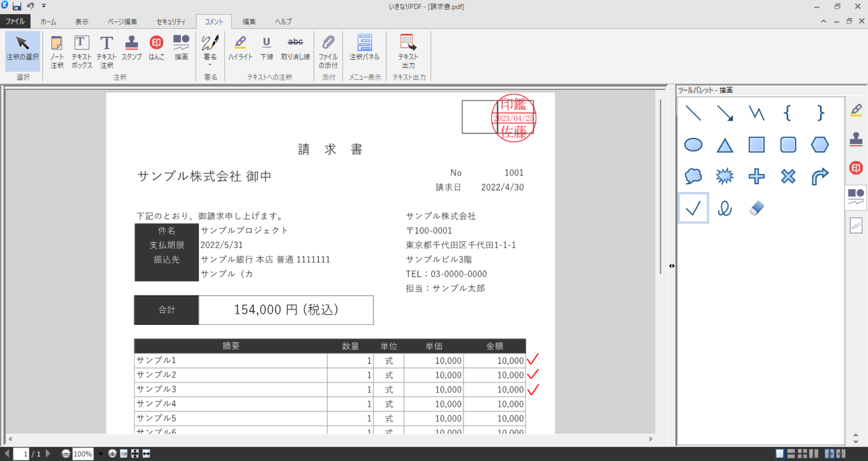The width and height of the screenshot is (868, 461).
Task: Open the ファイル menu
Action: [x=15, y=21]
